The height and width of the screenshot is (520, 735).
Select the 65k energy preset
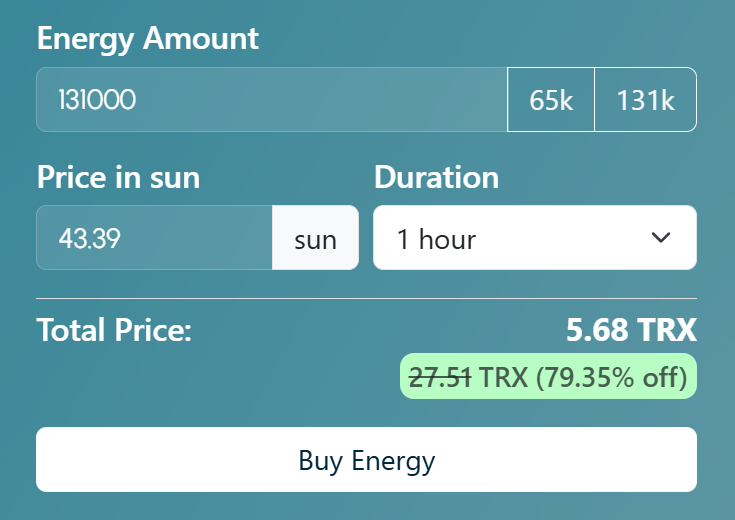click(551, 100)
